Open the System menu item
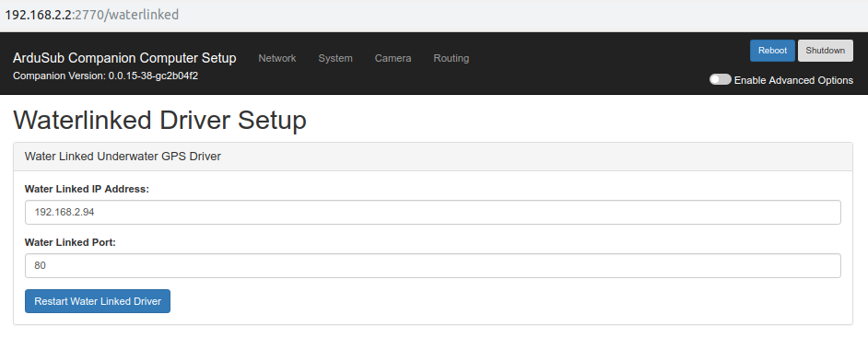 click(334, 58)
